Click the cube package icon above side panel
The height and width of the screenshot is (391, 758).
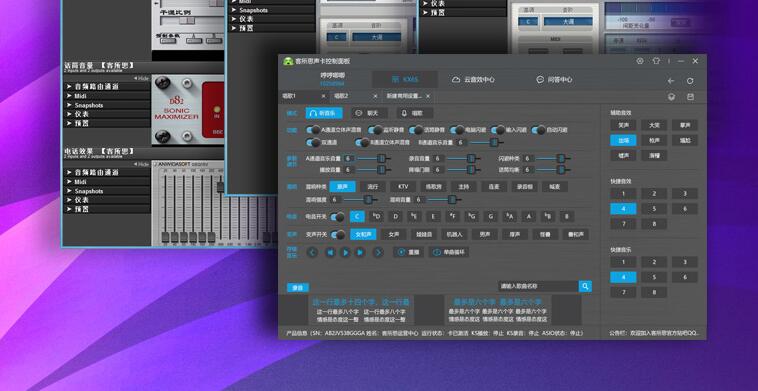671,97
